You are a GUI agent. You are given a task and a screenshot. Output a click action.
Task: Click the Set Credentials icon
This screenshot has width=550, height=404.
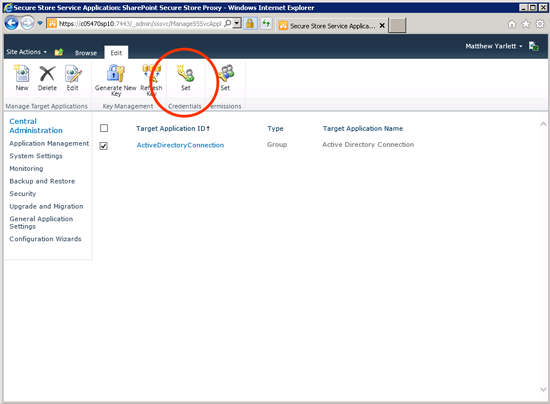186,73
